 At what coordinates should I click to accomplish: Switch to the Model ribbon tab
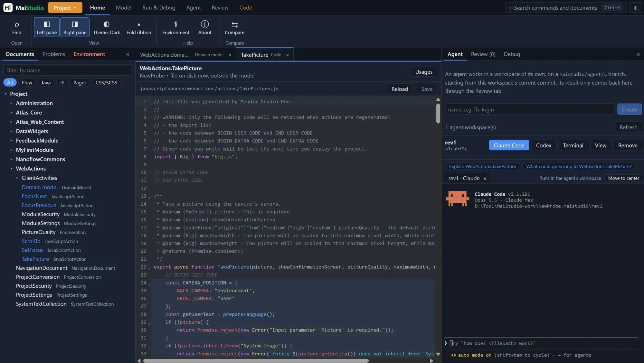(124, 7)
